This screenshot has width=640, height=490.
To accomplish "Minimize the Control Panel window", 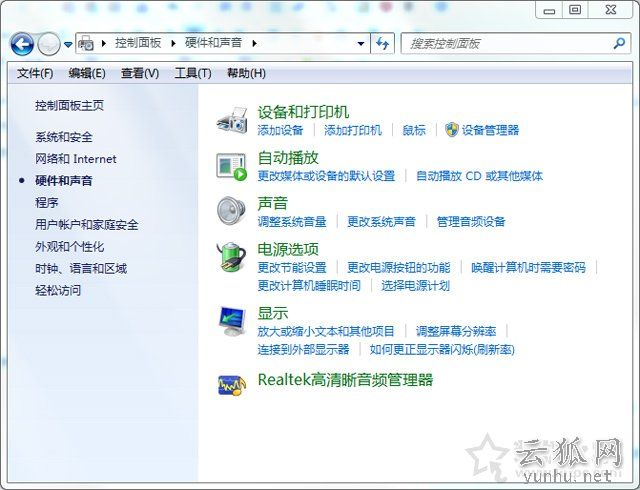I will (549, 10).
